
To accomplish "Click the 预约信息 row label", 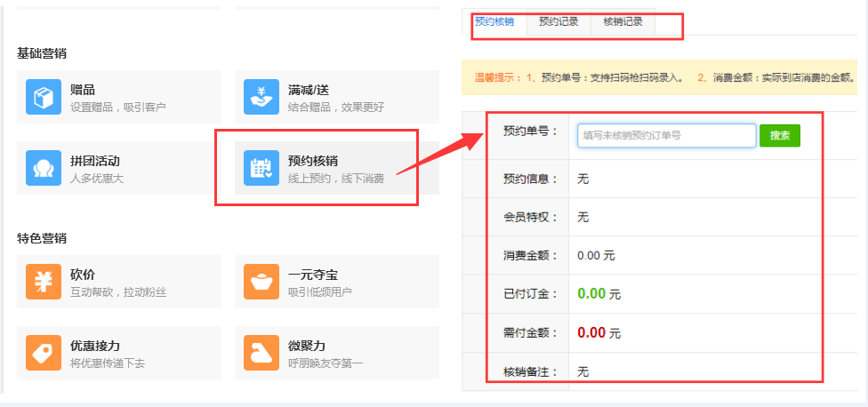I will 530,179.
